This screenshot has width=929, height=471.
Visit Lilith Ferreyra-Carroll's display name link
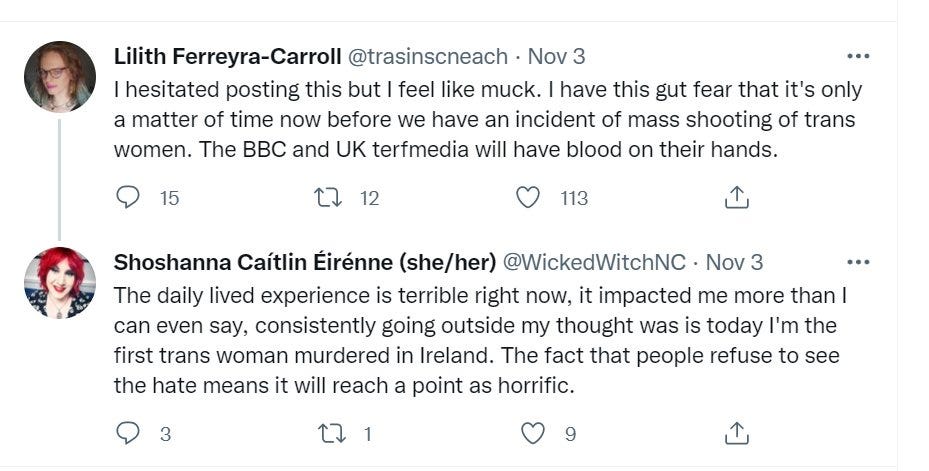(x=227, y=56)
